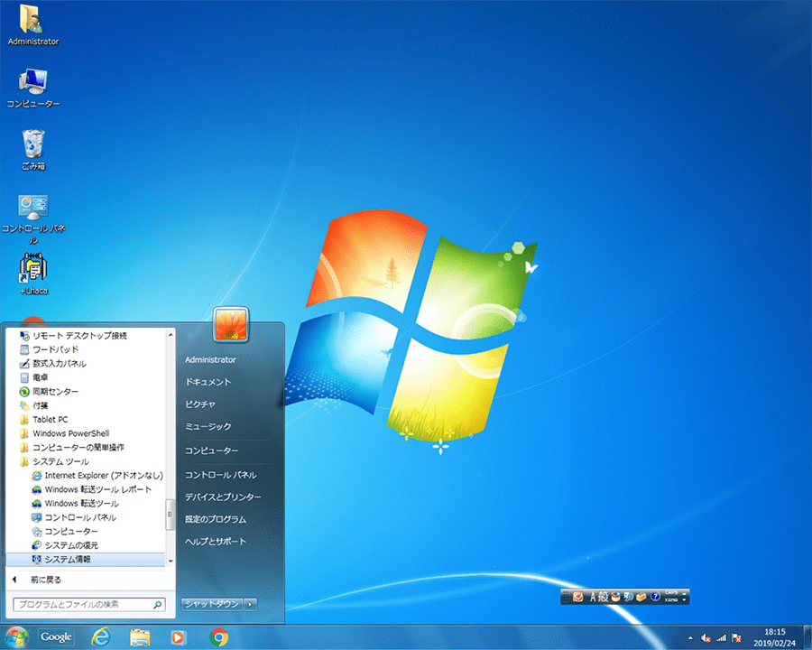Open Windows Media Player from taskbar
This screenshot has width=812, height=650.
[x=178, y=637]
